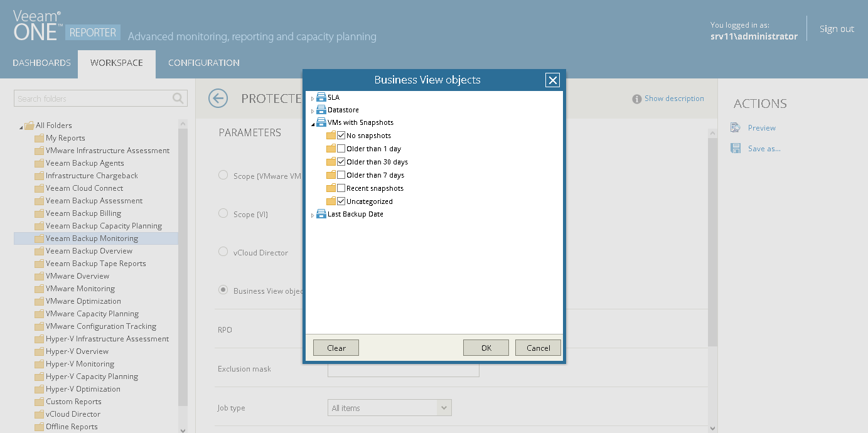868x433 pixels.
Task: Open the Job type dropdown
Action: (x=444, y=408)
